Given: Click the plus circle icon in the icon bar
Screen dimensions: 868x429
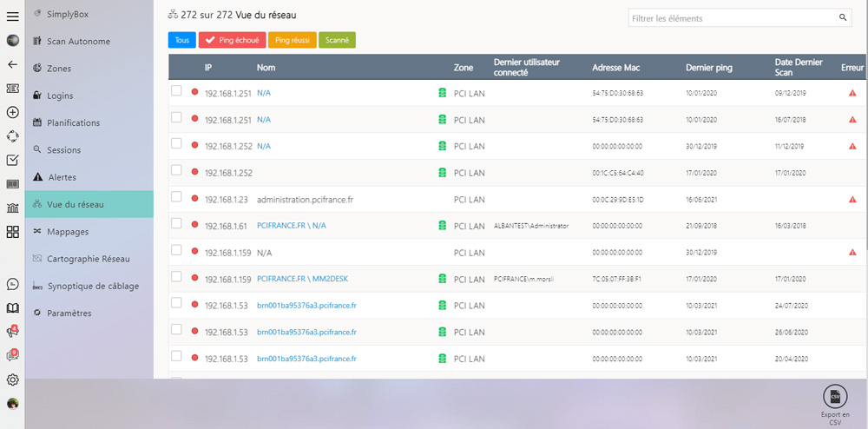Looking at the screenshot, I should pos(12,112).
